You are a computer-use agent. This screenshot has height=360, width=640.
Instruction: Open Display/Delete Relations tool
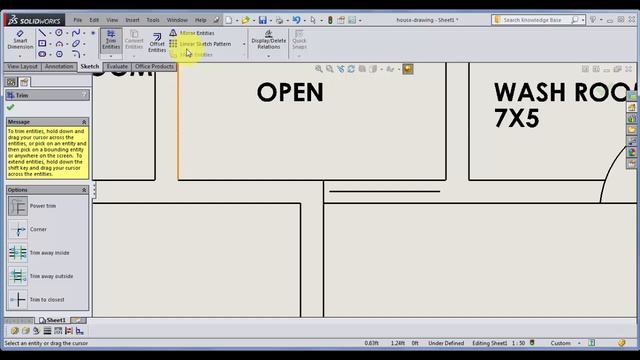(x=269, y=40)
